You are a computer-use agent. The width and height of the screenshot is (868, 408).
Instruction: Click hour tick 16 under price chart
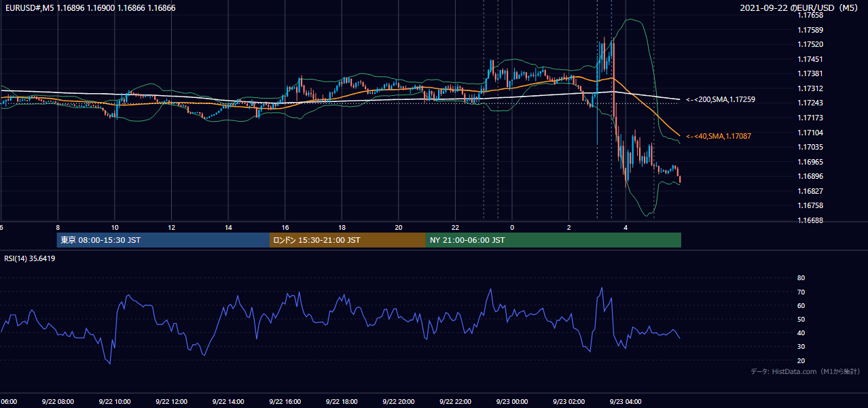click(285, 227)
